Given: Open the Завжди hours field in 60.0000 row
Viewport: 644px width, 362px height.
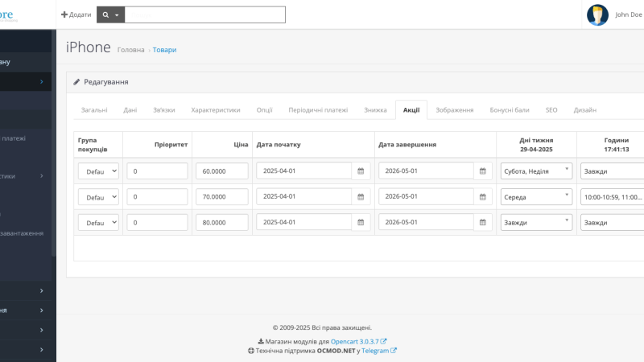Looking at the screenshot, I should pyautogui.click(x=612, y=171).
